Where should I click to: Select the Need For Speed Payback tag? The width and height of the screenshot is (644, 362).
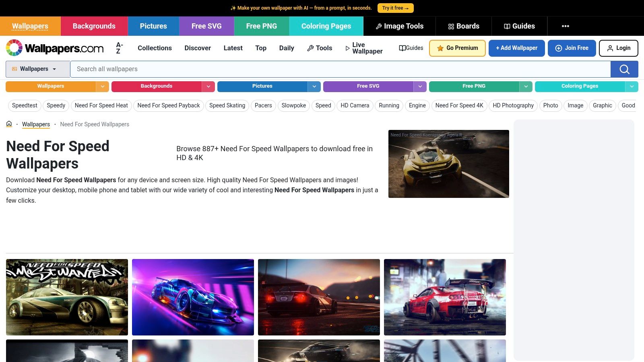169,105
